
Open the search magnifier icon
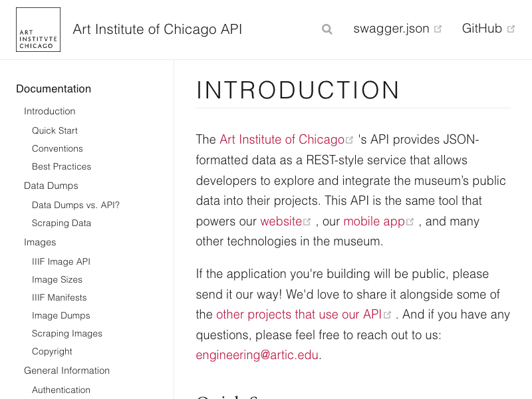pyautogui.click(x=327, y=29)
